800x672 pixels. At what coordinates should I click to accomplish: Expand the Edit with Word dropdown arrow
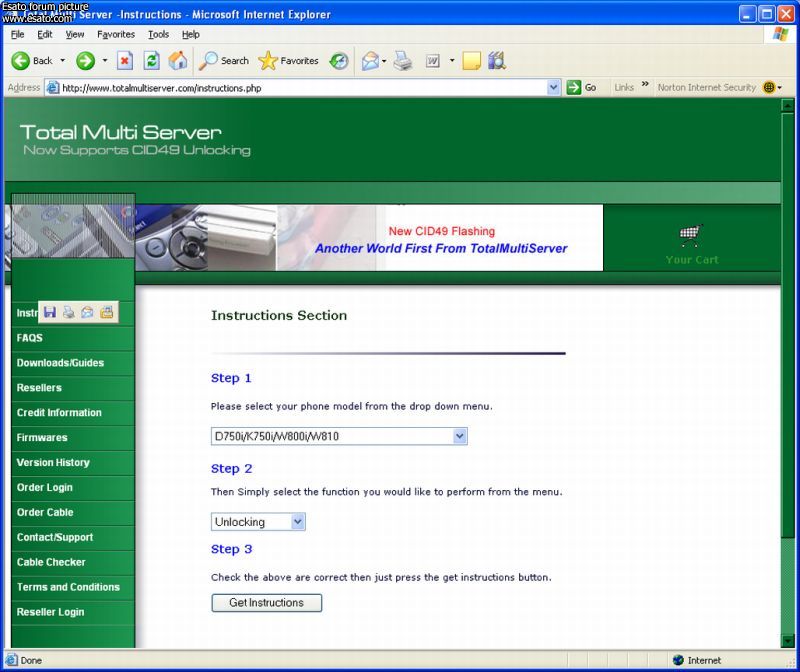click(452, 61)
